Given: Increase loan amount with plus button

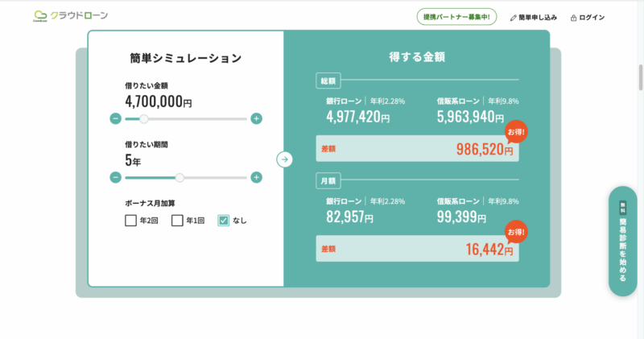Looking at the screenshot, I should tap(256, 119).
